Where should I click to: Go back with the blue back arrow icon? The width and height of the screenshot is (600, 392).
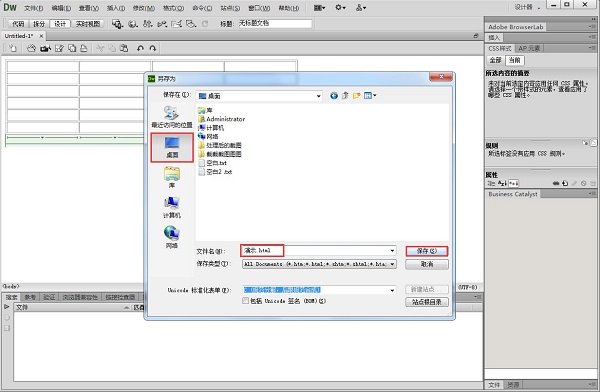(334, 96)
